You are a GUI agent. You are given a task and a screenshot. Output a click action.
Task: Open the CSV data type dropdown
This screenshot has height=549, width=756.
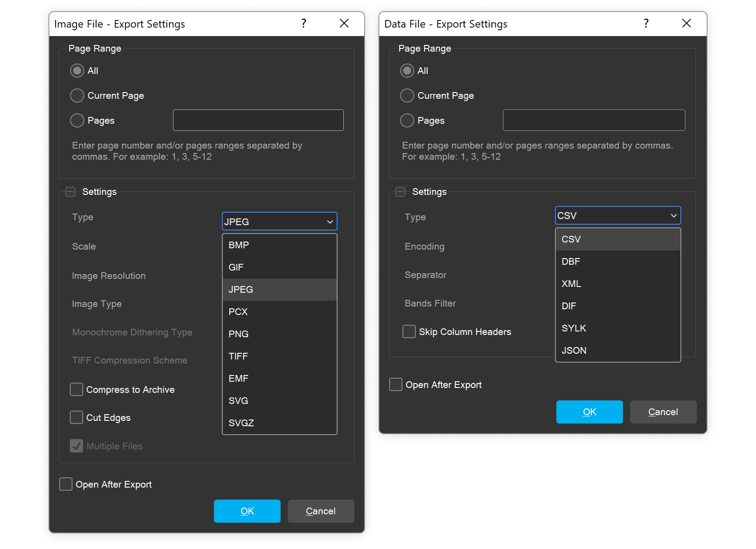pos(618,216)
